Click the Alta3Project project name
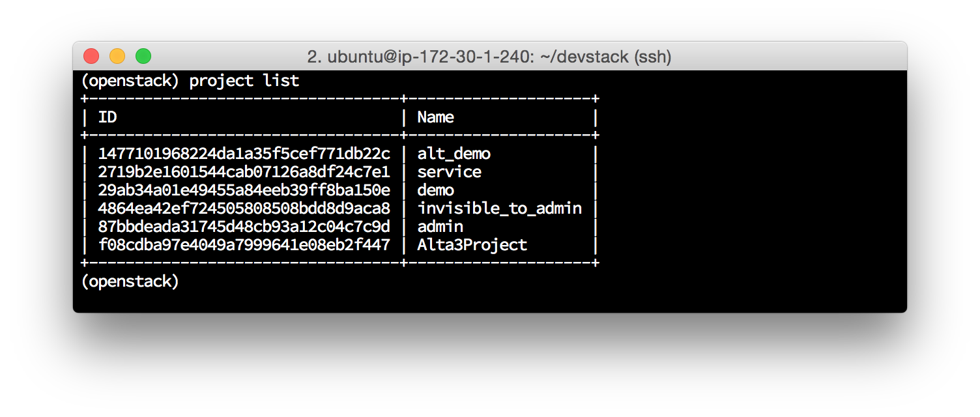Viewport: 980px width, 417px height. tap(472, 246)
